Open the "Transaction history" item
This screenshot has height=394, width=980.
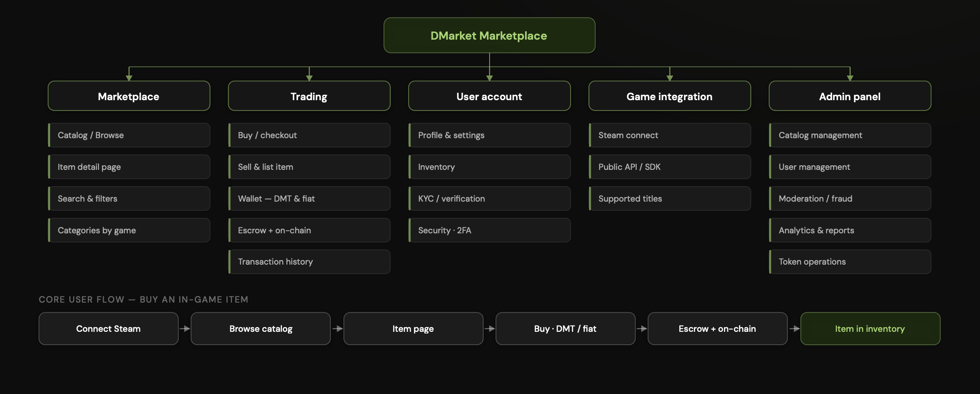coord(310,262)
